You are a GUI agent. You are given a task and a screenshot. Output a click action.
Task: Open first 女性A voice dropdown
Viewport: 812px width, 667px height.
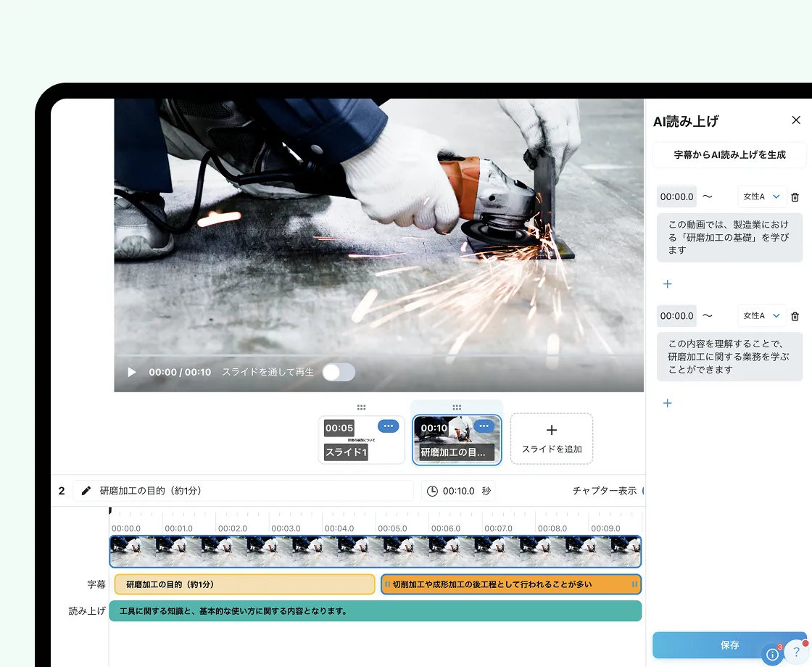click(x=762, y=196)
